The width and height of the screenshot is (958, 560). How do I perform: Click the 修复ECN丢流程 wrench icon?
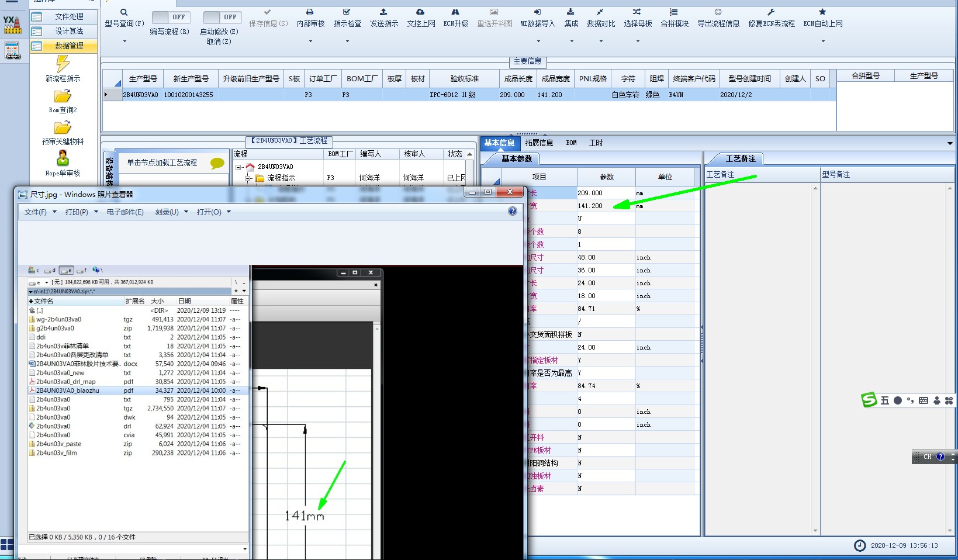(771, 12)
